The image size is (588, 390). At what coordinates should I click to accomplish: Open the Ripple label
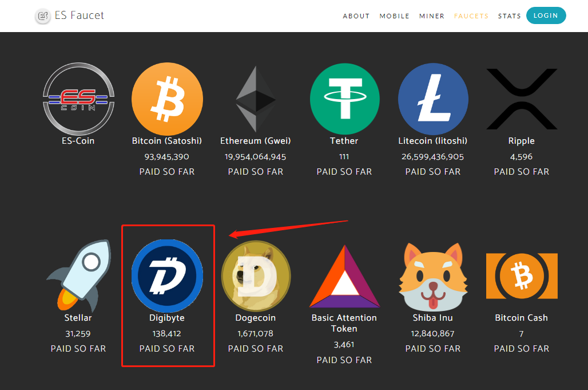521,141
